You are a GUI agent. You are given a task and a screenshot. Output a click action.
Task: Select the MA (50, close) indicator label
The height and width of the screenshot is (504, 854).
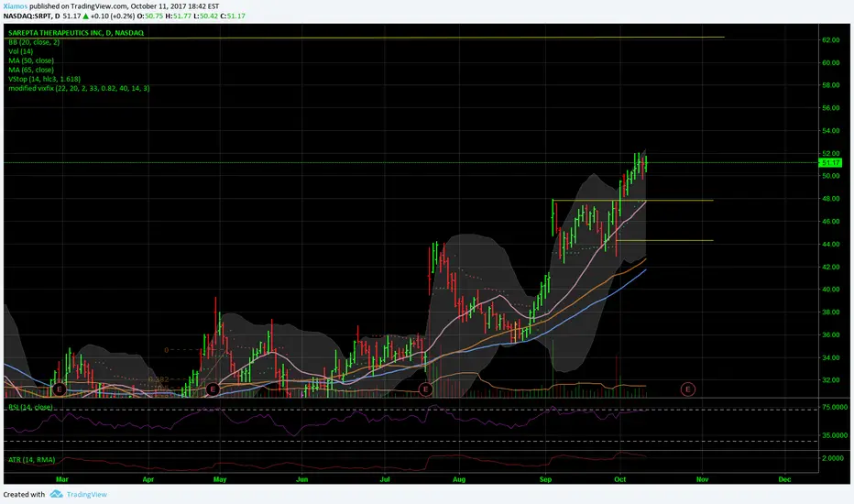[x=31, y=60]
